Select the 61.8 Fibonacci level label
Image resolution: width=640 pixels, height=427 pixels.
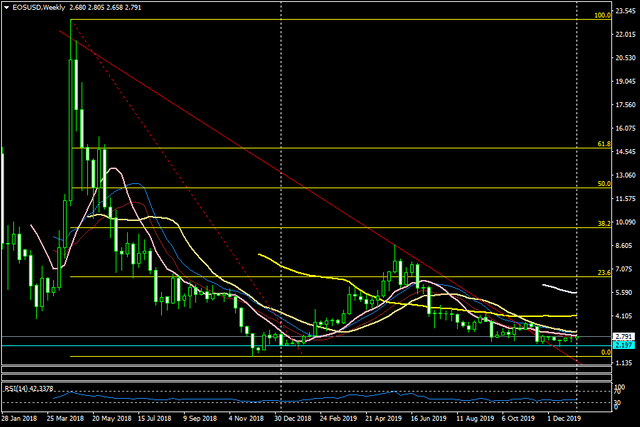(604, 144)
